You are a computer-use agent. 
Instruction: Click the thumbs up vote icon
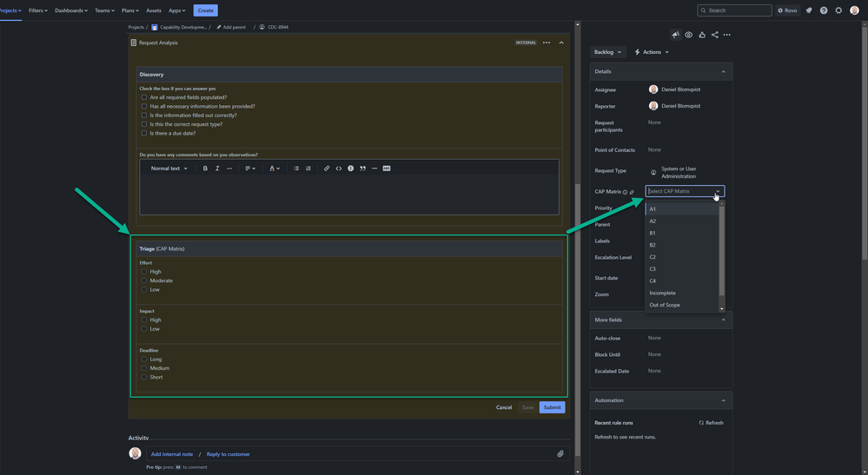pyautogui.click(x=702, y=35)
